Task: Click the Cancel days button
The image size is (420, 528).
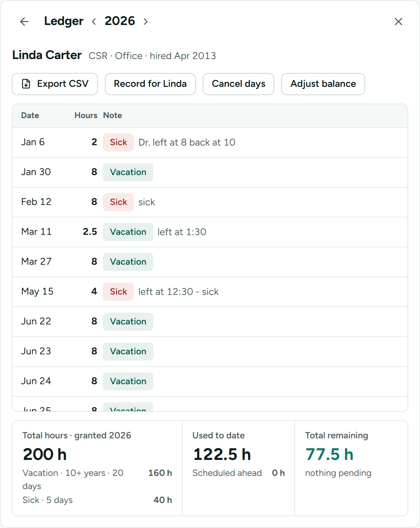Action: [x=238, y=84]
